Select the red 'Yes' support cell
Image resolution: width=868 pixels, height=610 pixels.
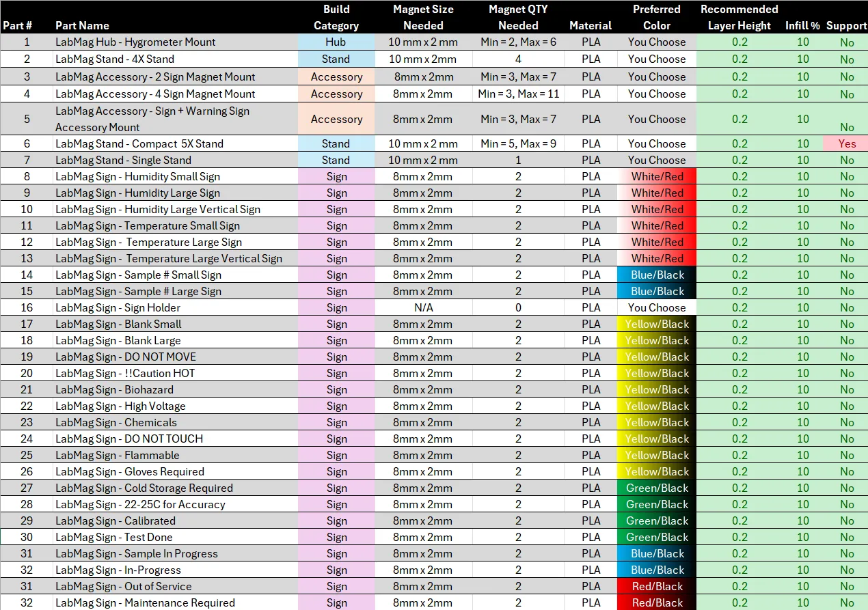847,143
